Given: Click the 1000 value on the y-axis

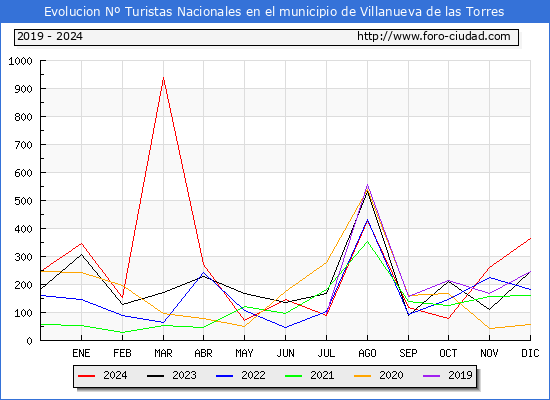Looking at the screenshot, I should [x=20, y=61].
